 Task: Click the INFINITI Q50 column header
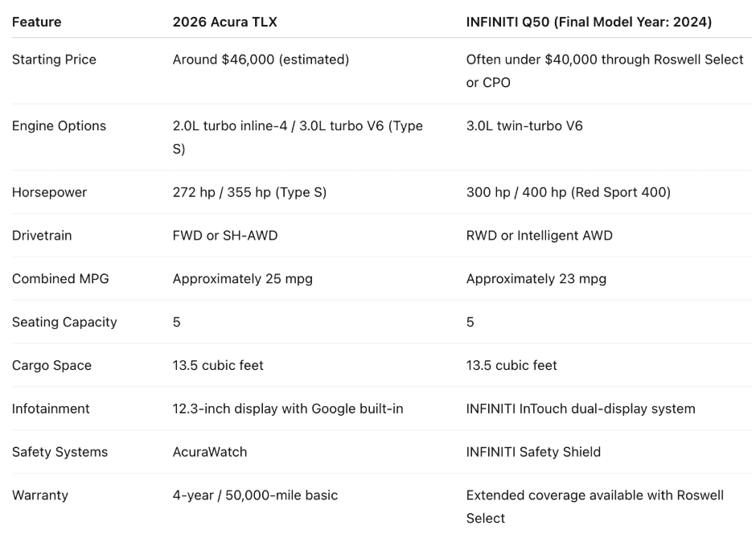(x=589, y=23)
